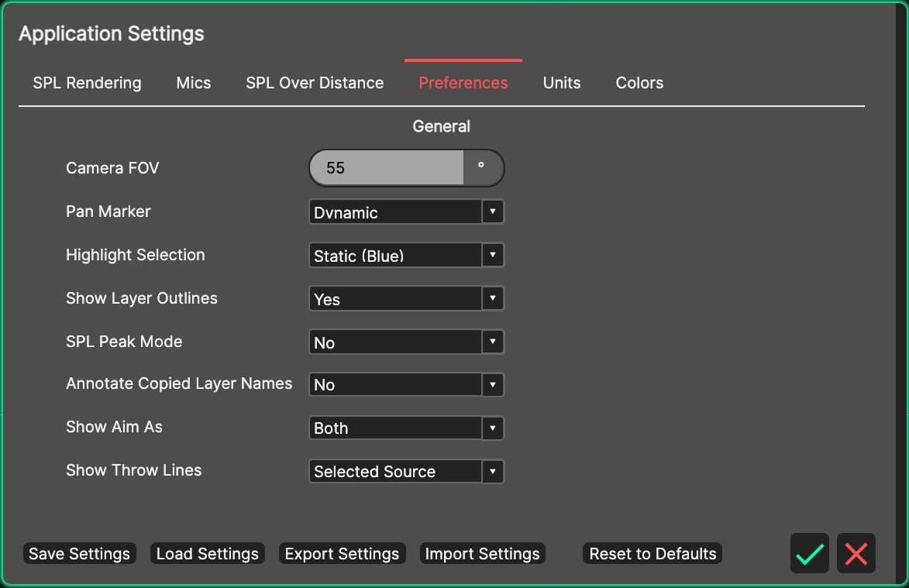Screen dimensions: 909x588
Task: Click the General section heading
Action: (441, 126)
